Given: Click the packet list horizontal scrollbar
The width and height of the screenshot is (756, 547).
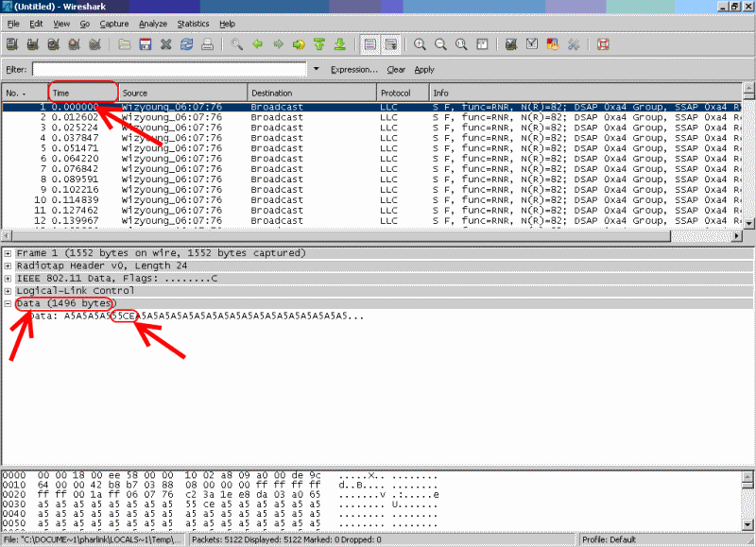Looking at the screenshot, I should tap(341, 236).
